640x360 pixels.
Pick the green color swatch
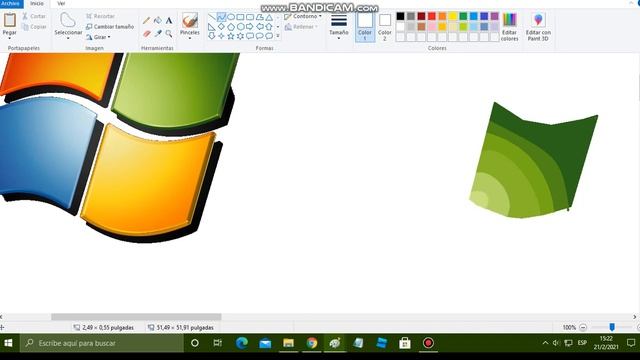463,16
